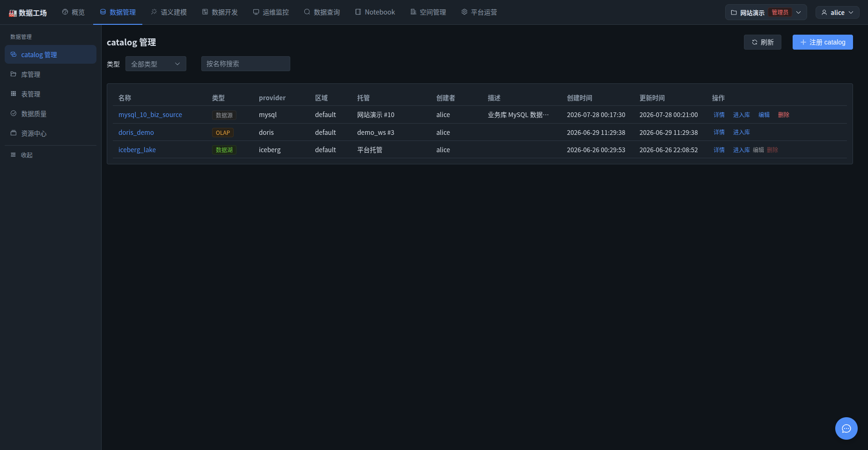Image resolution: width=868 pixels, height=450 pixels.
Task: Open the alice user menu
Action: coord(838,13)
